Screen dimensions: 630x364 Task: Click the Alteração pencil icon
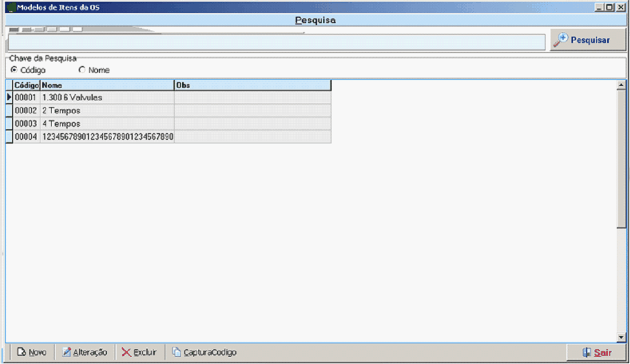click(67, 352)
